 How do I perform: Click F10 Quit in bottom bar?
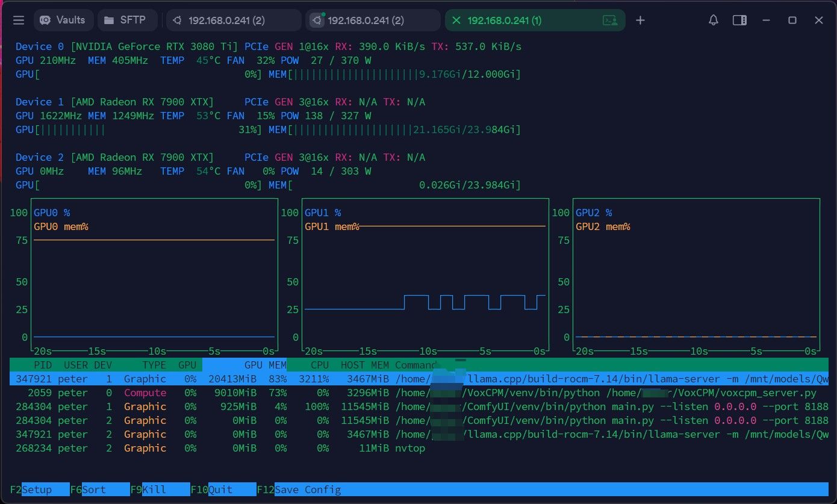click(x=223, y=490)
